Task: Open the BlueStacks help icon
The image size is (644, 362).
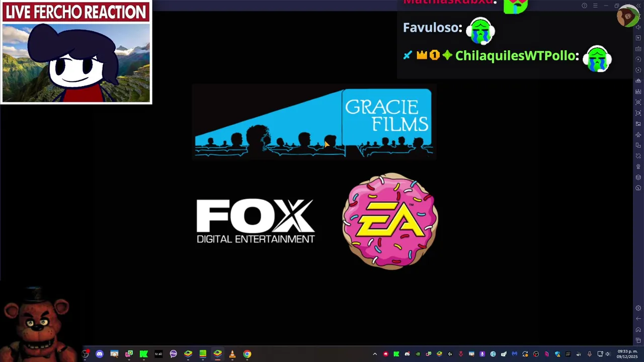Action: tap(585, 6)
